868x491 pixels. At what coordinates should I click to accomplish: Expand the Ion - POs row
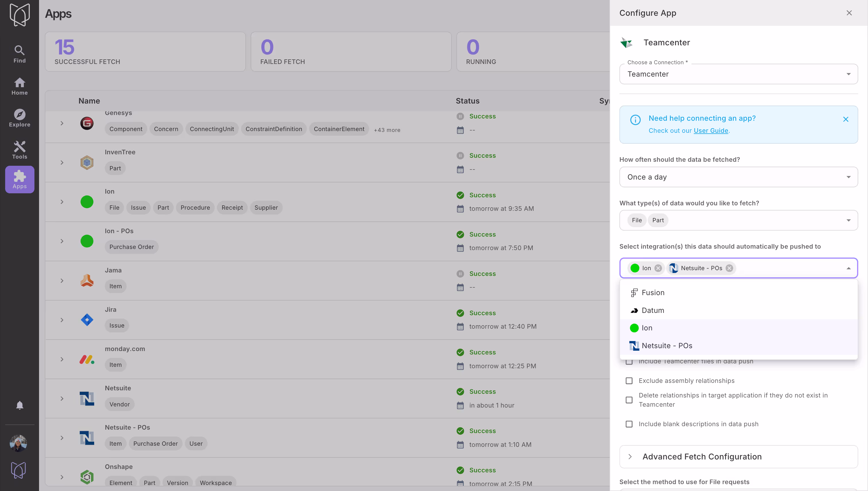pyautogui.click(x=62, y=241)
